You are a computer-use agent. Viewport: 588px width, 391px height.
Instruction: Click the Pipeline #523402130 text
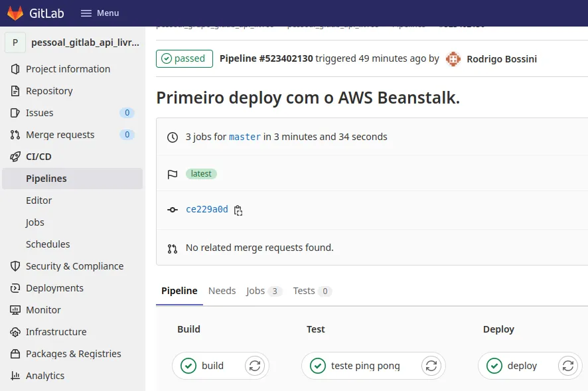point(266,58)
